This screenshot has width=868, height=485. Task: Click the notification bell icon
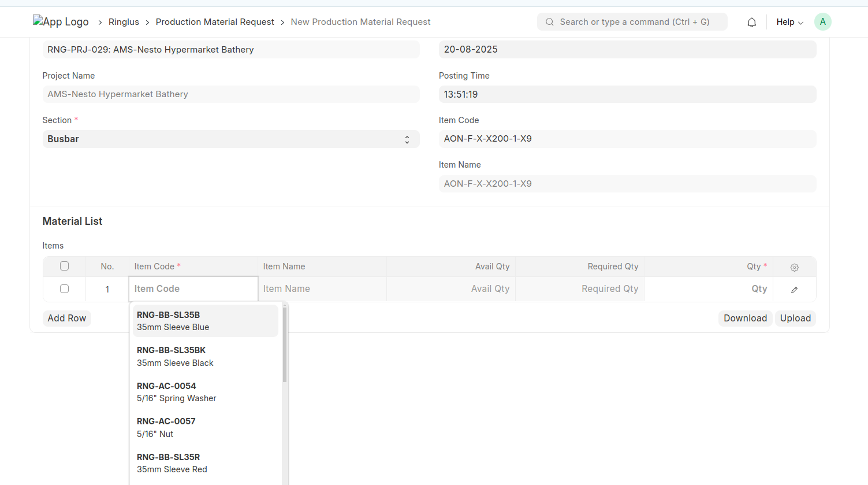click(x=751, y=23)
